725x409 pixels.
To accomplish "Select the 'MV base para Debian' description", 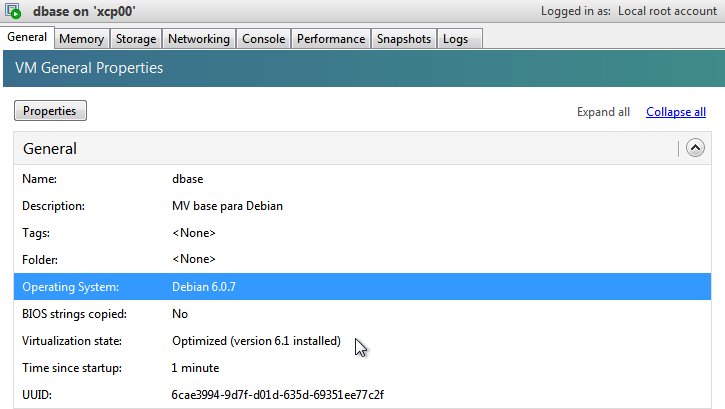I will (x=227, y=206).
